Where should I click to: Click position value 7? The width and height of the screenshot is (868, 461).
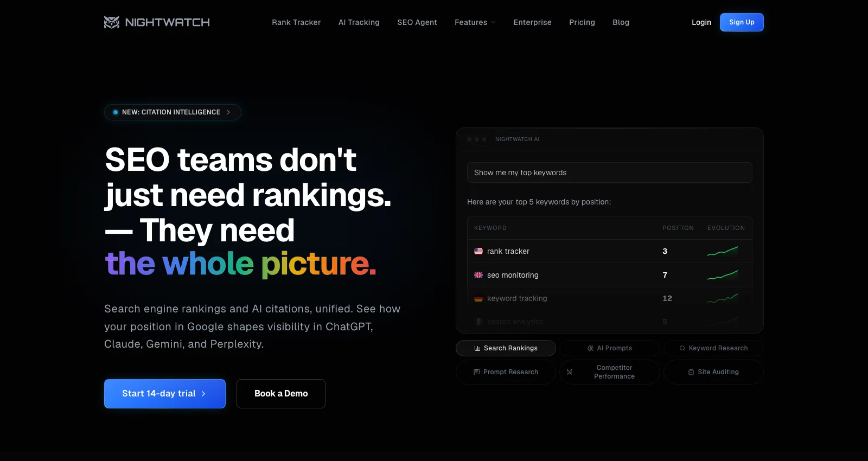click(x=665, y=275)
